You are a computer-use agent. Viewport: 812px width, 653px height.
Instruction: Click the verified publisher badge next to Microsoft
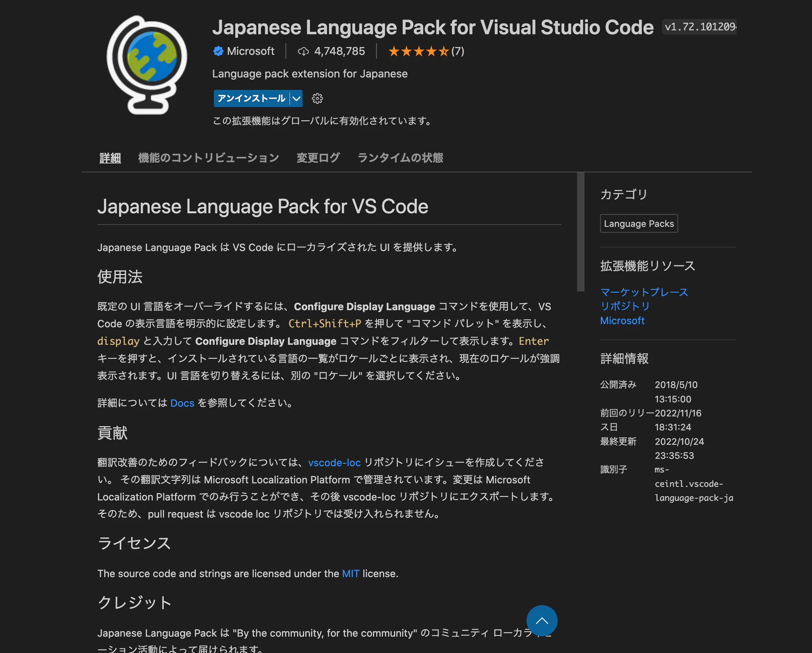(218, 51)
